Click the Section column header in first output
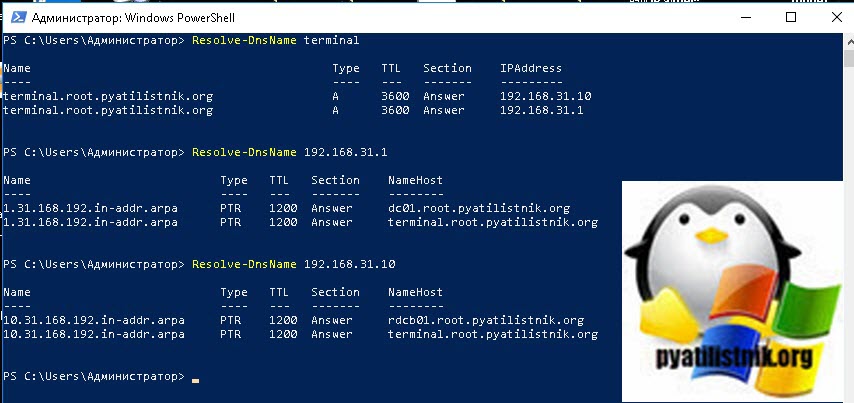 tap(447, 68)
